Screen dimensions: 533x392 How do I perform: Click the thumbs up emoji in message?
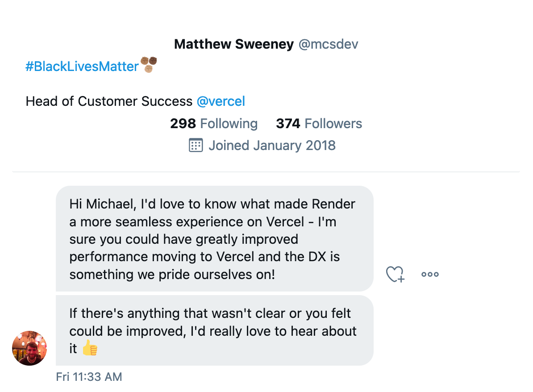90,349
